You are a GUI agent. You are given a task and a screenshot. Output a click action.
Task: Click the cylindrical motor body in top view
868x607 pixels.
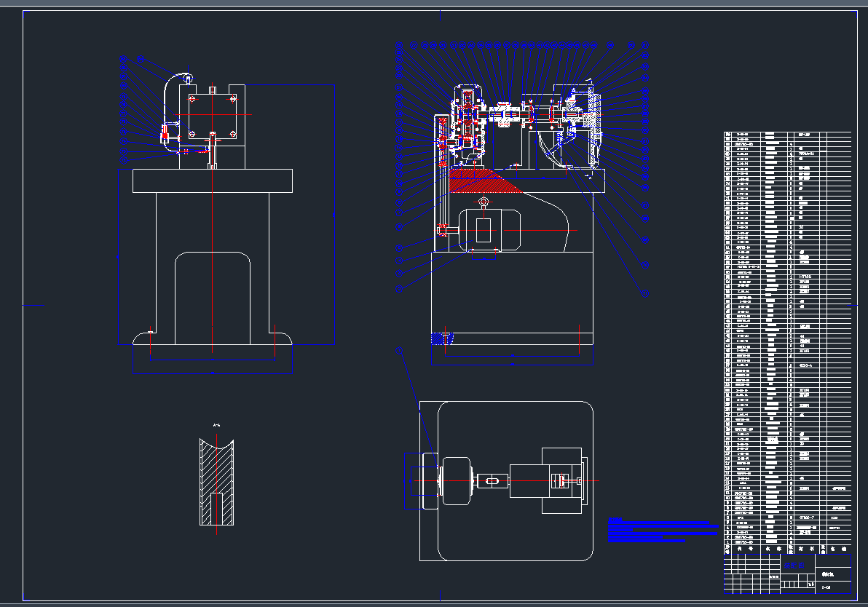coord(457,481)
